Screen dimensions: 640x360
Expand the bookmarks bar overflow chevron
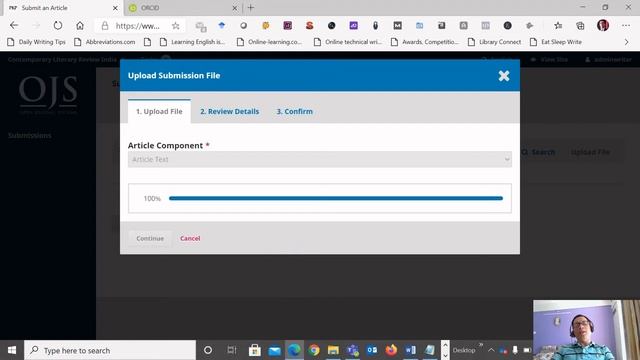(627, 42)
